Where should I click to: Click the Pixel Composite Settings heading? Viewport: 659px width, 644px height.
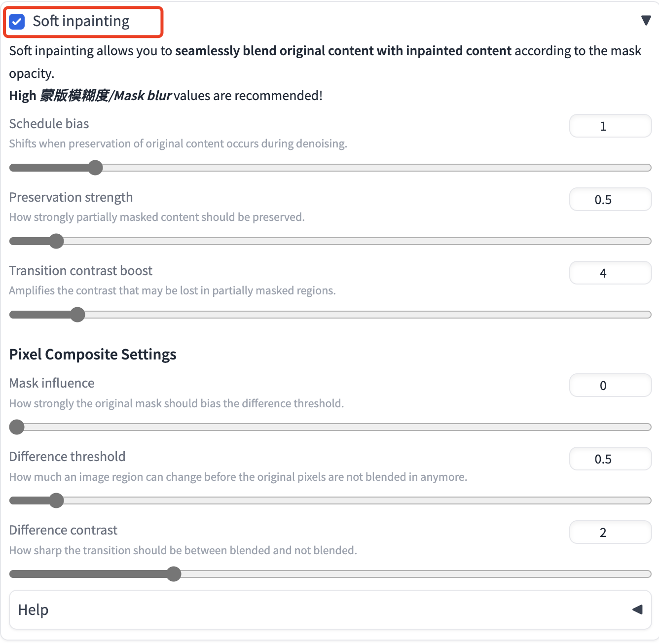pos(93,355)
